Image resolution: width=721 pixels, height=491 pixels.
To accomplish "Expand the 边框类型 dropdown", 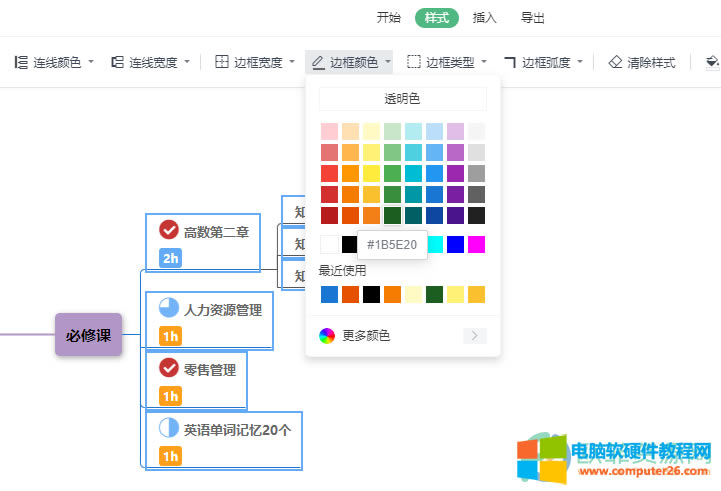I will 447,62.
